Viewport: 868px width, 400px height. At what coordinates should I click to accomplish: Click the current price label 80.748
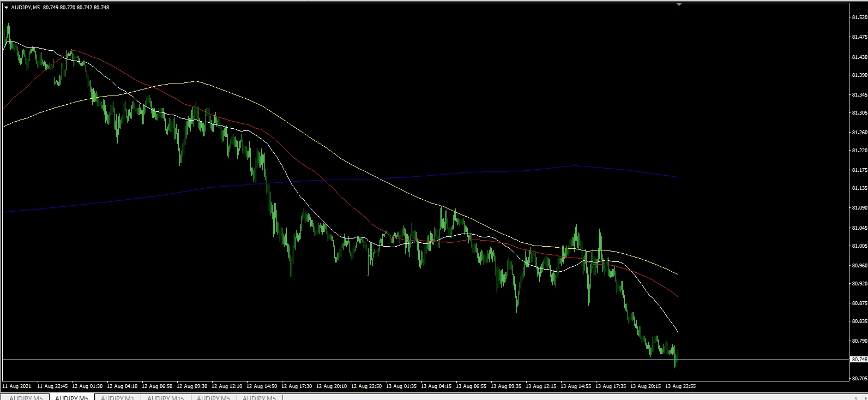point(859,359)
